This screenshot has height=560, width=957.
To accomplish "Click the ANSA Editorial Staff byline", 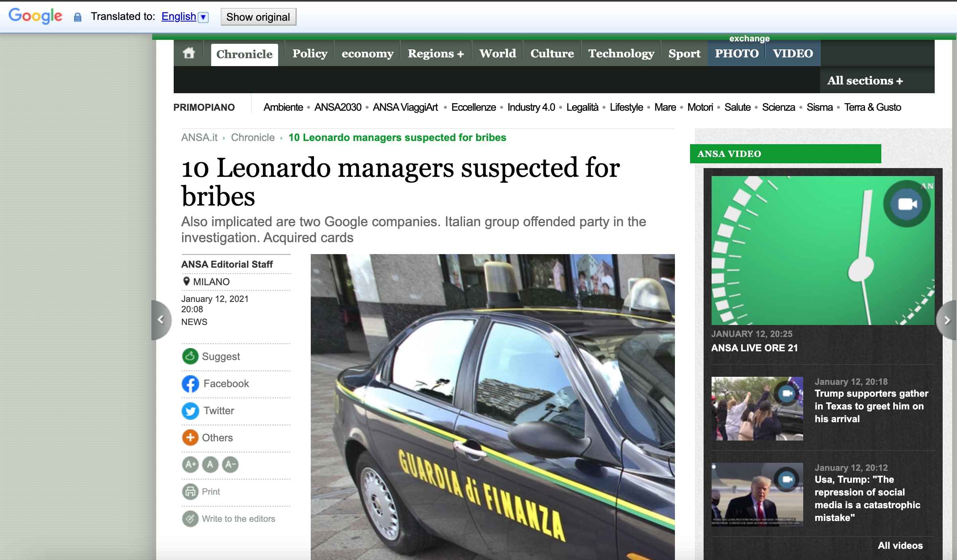I will point(227,264).
